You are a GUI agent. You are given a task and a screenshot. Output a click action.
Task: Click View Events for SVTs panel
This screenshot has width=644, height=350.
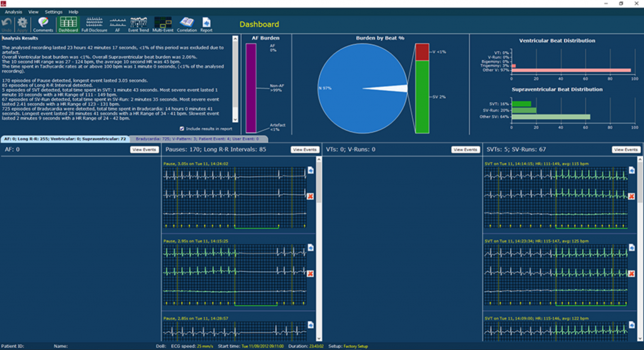(x=626, y=150)
